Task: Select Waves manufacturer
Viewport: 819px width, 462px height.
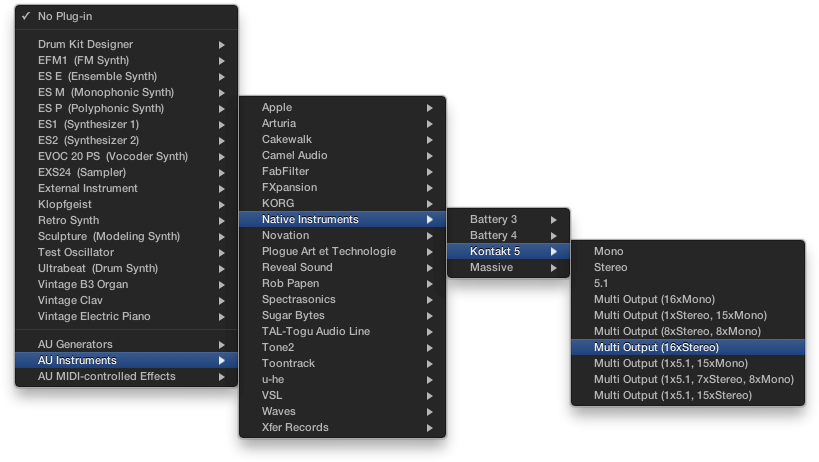Action: point(342,411)
